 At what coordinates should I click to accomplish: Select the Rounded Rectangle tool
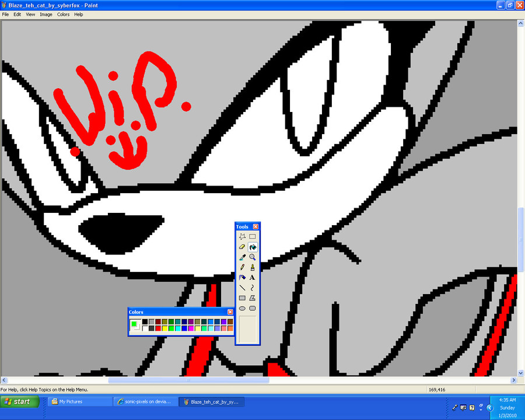[253, 308]
